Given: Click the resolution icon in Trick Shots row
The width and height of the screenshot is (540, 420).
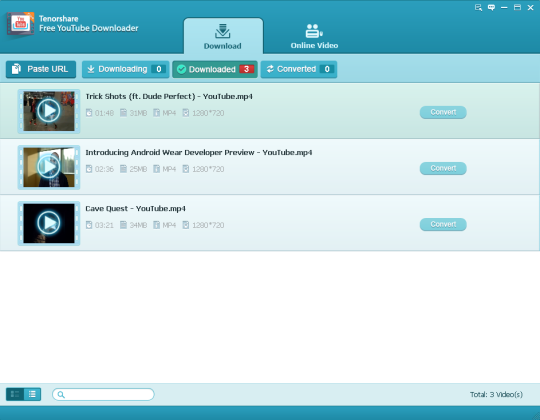Looking at the screenshot, I should (x=186, y=113).
